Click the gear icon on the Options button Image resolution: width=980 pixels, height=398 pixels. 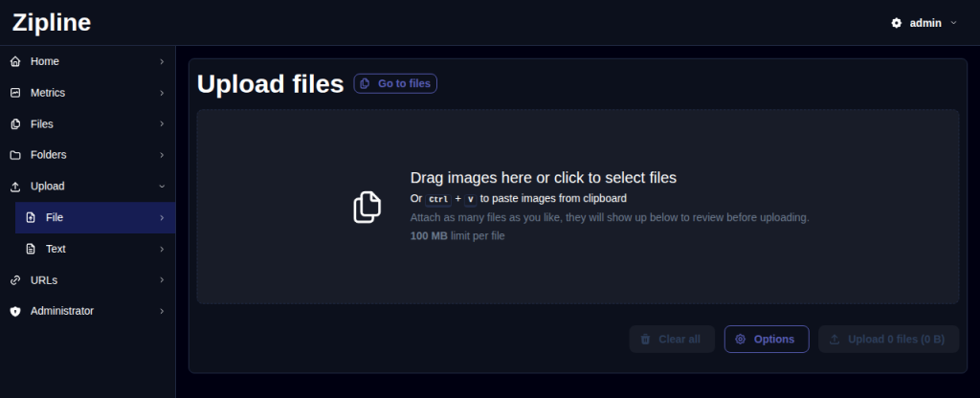[741, 340]
